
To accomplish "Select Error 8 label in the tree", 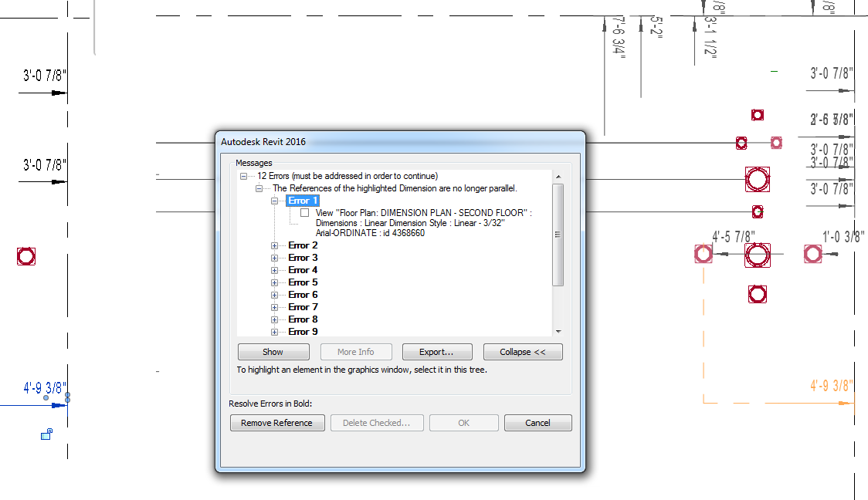I will pyautogui.click(x=303, y=319).
